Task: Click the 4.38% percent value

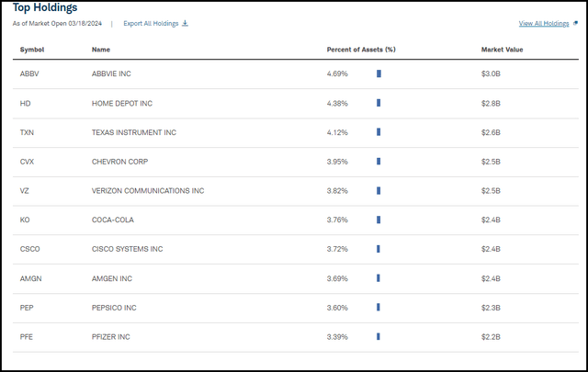Action: [x=337, y=104]
